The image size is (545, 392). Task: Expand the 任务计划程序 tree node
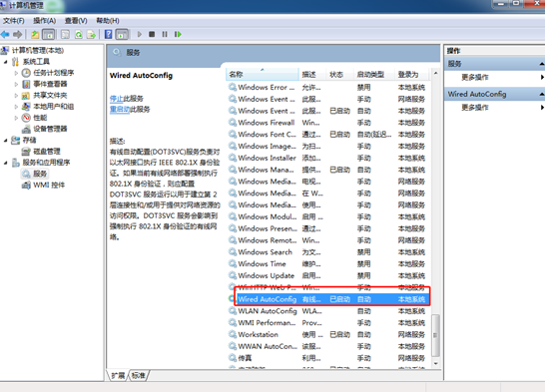pos(16,73)
